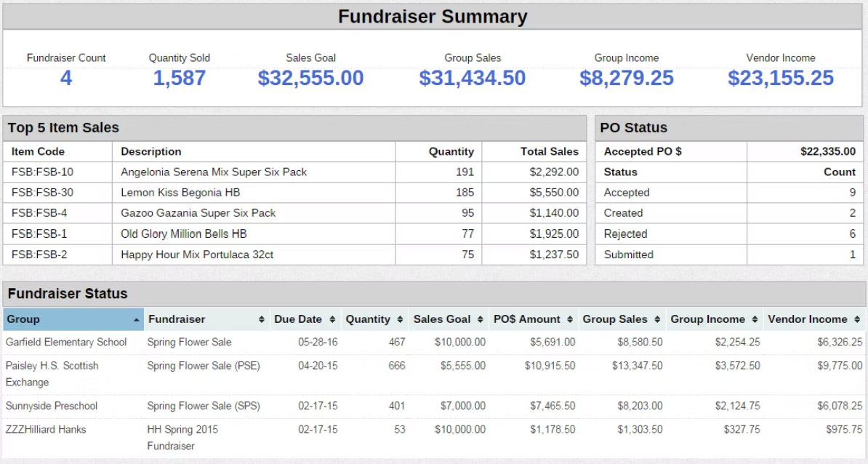868x464 pixels.
Task: Select the Garfield Elementary School row
Action: point(66,342)
